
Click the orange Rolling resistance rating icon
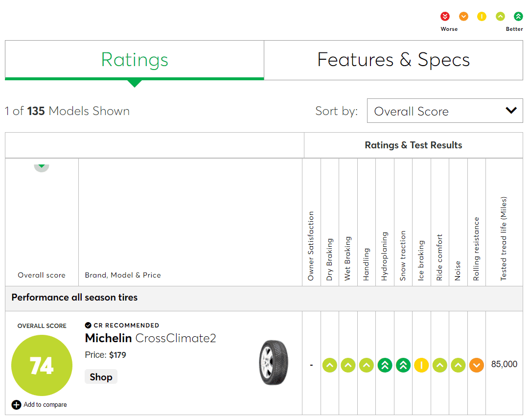coord(477,365)
